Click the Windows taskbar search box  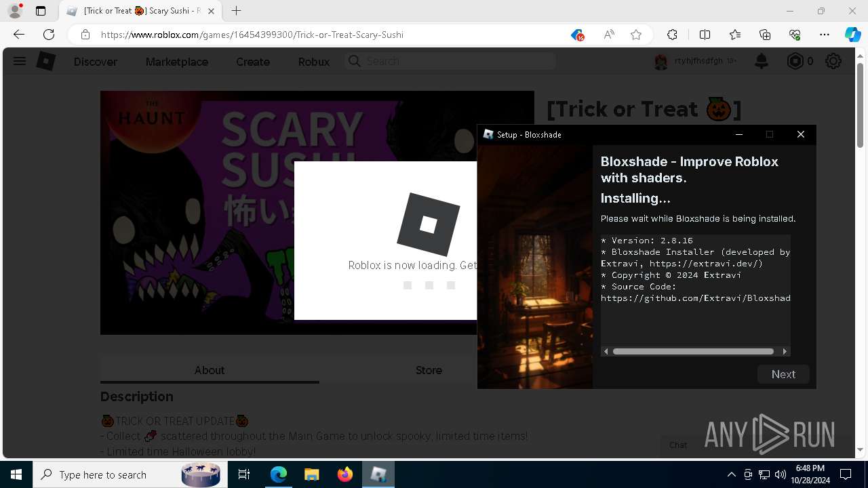pyautogui.click(x=129, y=474)
